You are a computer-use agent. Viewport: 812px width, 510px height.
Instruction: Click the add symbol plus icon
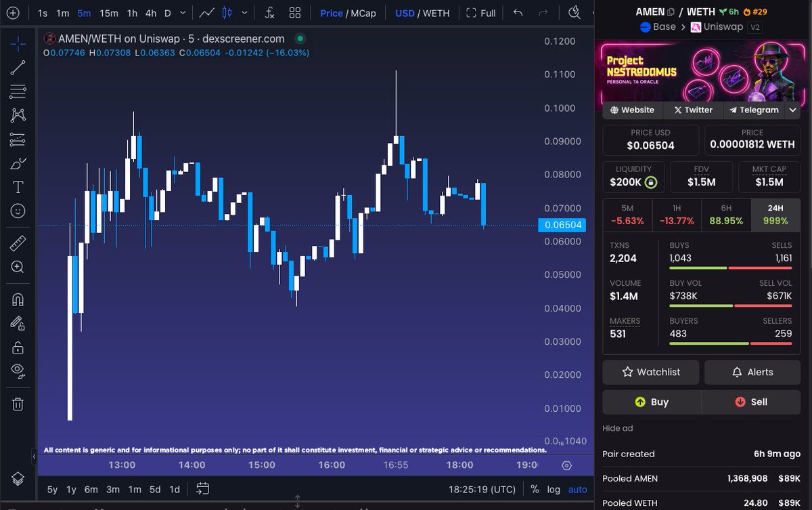coord(14,13)
